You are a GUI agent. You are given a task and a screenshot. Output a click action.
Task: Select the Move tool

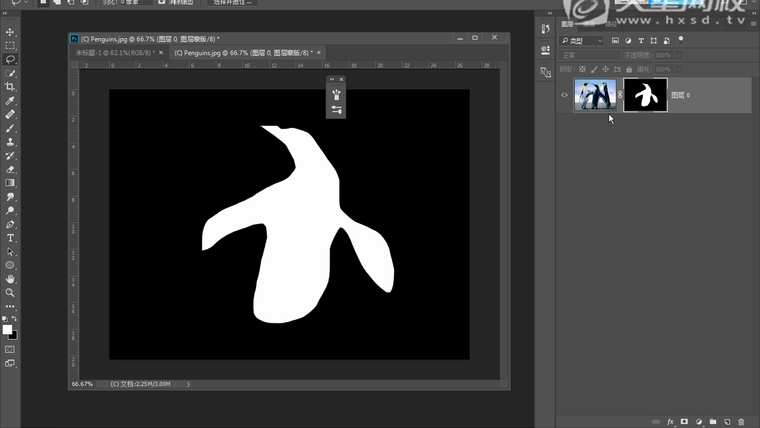[10, 33]
